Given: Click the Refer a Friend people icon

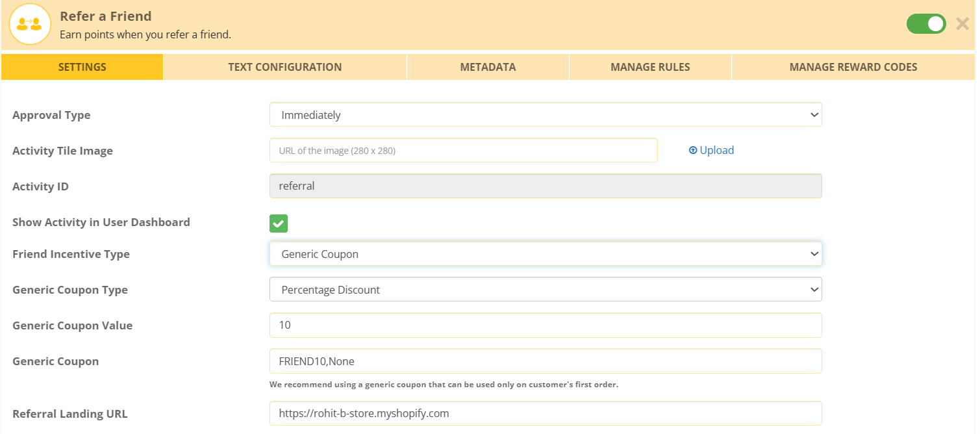Looking at the screenshot, I should (x=30, y=24).
